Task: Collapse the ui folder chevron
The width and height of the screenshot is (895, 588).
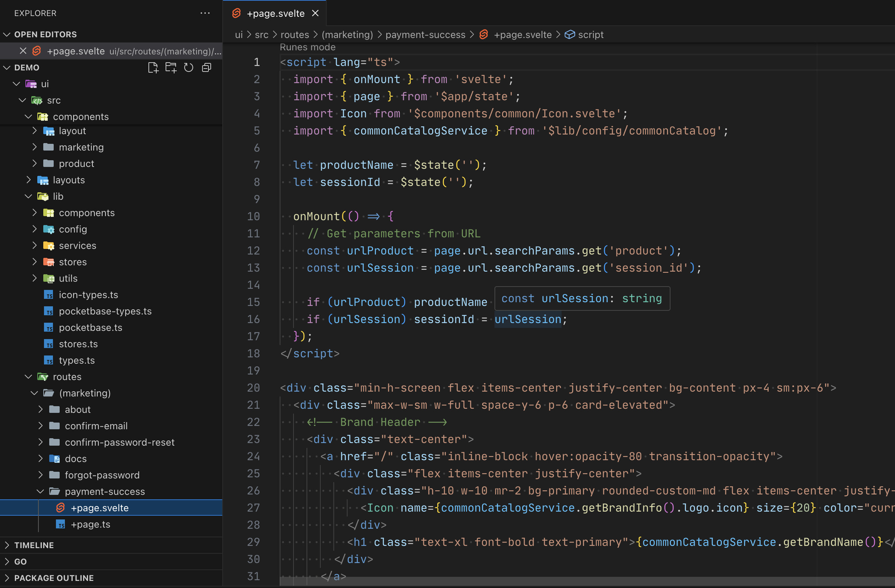Action: [16, 84]
